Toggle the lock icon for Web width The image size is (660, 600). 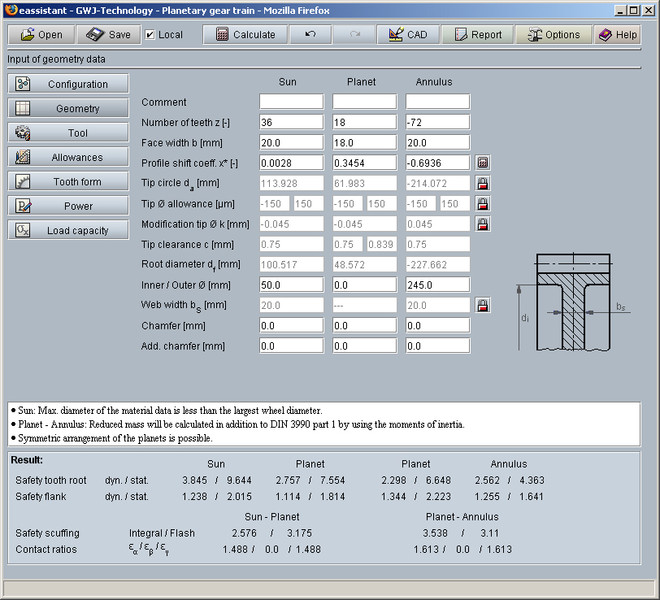click(x=483, y=305)
